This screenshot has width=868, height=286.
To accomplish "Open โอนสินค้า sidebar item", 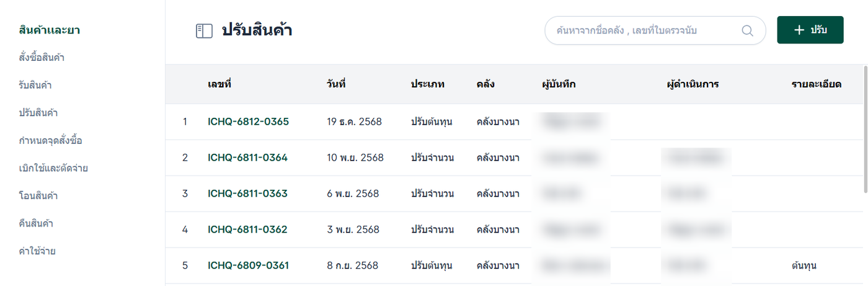I will 38,196.
